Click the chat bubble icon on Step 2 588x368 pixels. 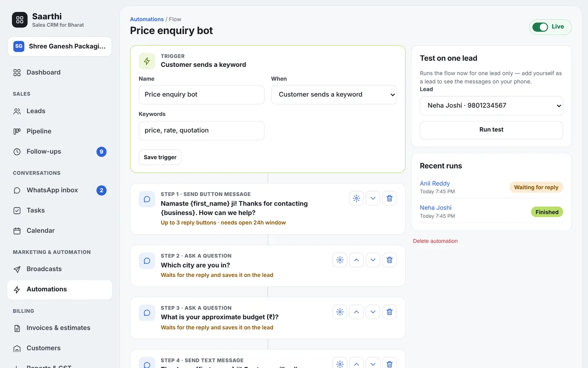pyautogui.click(x=147, y=261)
